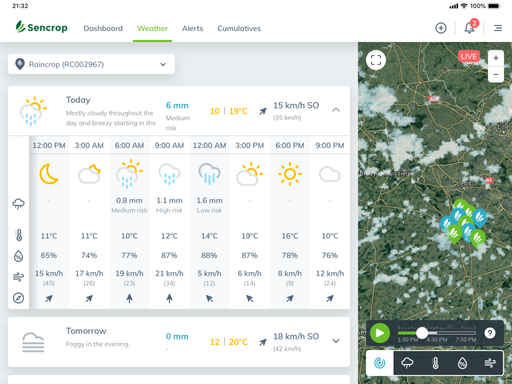Click the 88% humidity value
512x384 pixels.
click(209, 255)
